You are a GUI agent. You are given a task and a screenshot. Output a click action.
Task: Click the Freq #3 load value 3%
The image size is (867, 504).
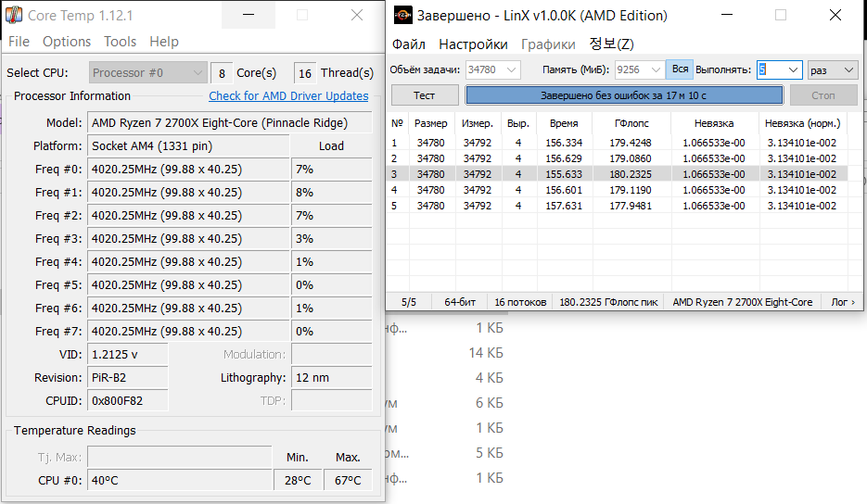[331, 239]
